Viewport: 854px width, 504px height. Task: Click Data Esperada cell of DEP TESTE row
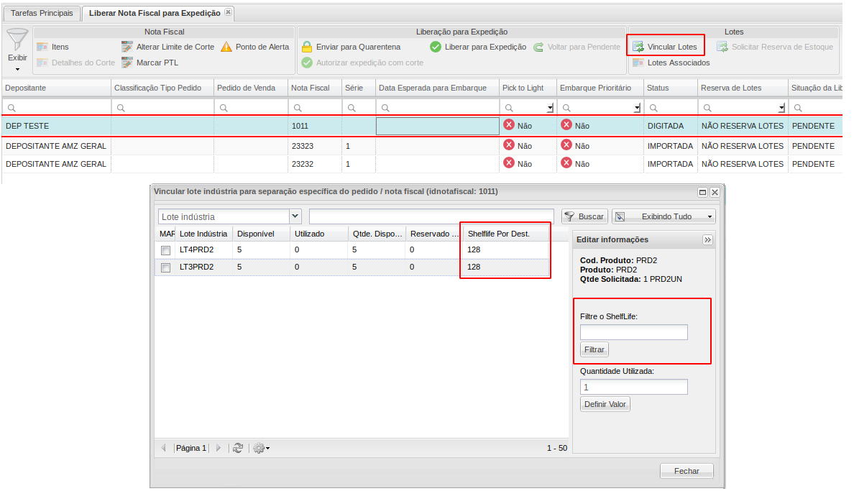click(x=438, y=126)
